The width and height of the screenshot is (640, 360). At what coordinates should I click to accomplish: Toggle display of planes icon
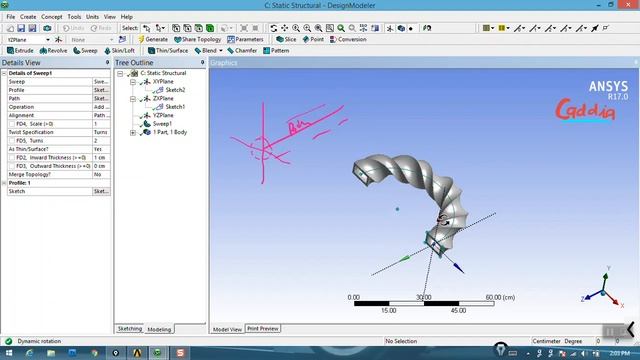(x=390, y=28)
